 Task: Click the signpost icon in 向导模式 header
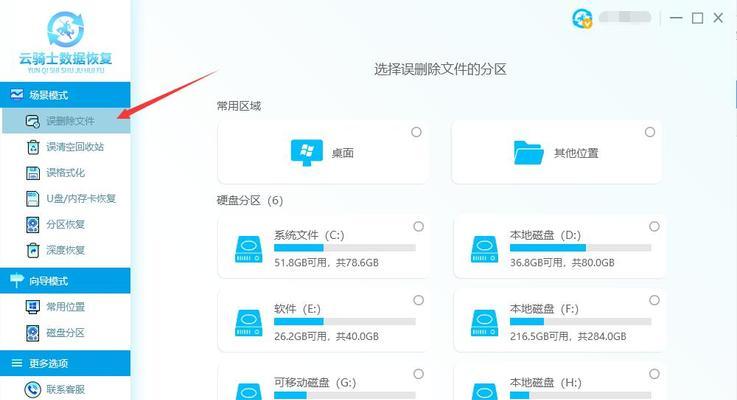(x=17, y=281)
